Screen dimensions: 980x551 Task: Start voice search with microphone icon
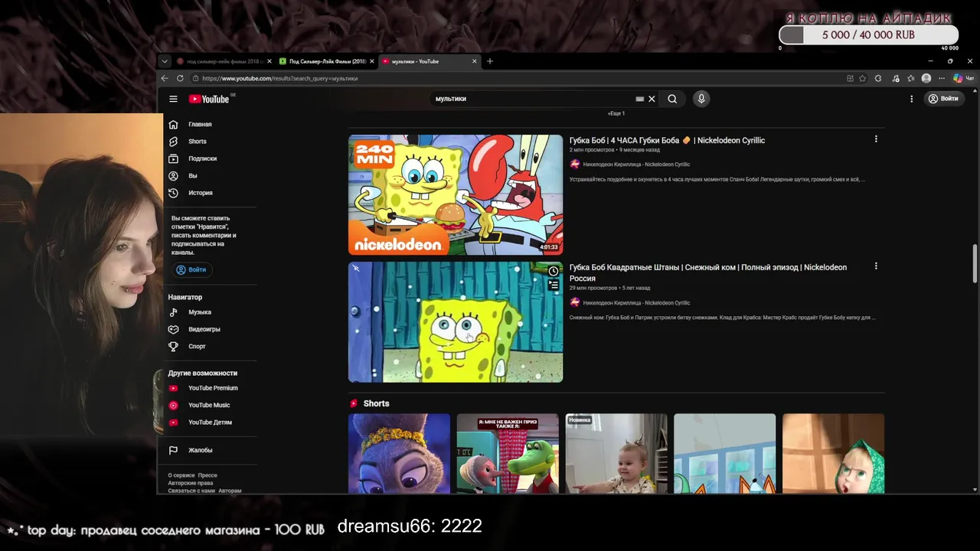701,99
